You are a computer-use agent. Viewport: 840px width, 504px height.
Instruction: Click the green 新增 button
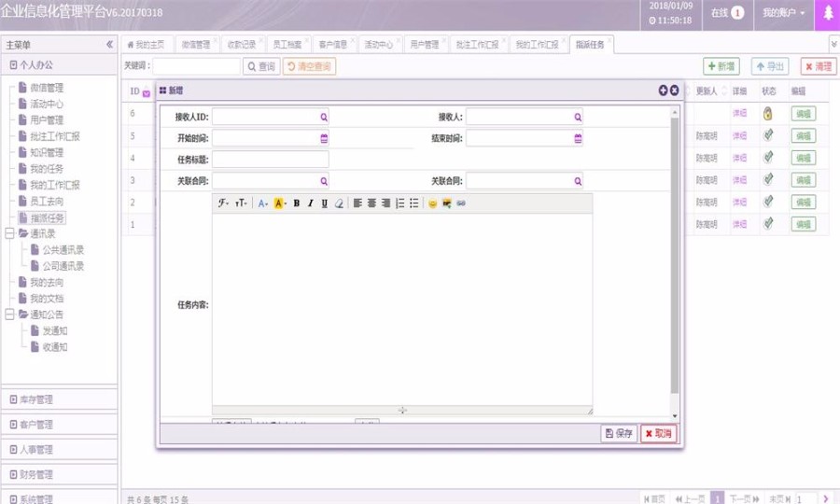[721, 66]
